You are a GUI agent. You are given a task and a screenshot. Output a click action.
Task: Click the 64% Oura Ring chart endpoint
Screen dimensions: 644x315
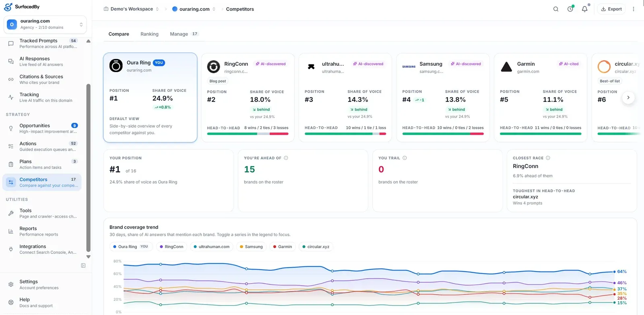(614, 271)
